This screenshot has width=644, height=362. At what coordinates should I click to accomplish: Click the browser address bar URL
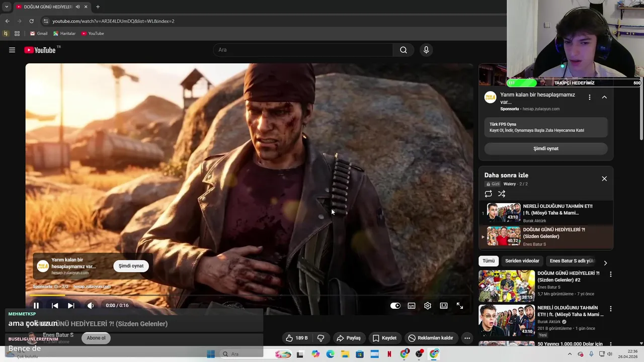coord(113,21)
